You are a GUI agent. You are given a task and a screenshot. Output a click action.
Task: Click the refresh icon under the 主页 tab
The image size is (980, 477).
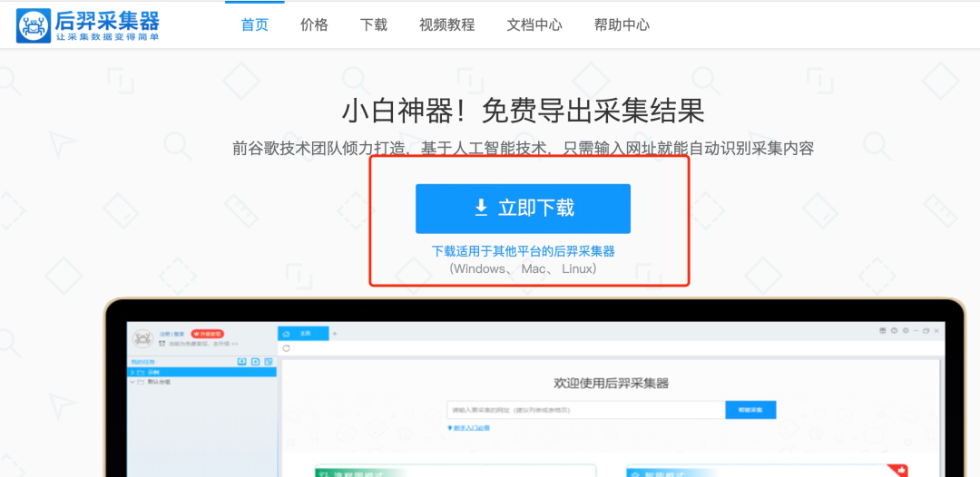(x=286, y=348)
